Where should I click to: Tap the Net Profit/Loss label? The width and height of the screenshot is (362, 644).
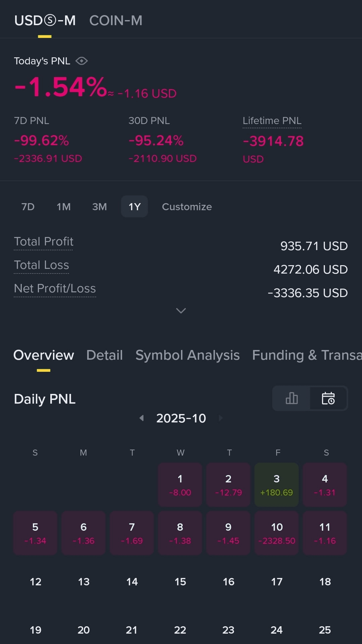click(x=55, y=289)
